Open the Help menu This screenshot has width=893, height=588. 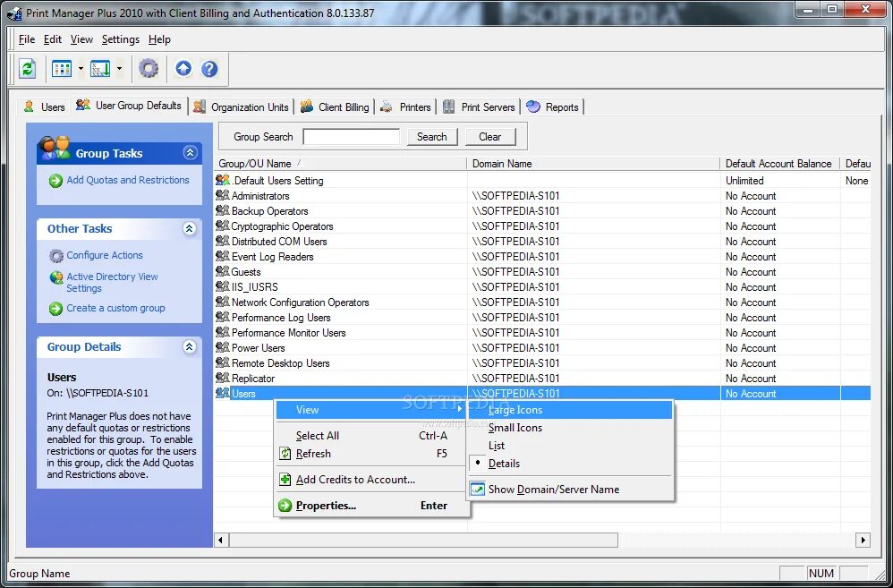159,39
